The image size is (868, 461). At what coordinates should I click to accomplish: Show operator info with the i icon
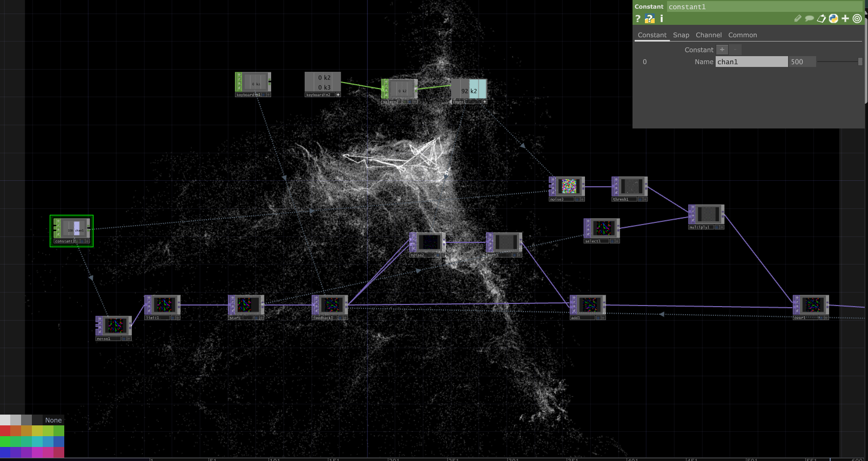point(661,19)
